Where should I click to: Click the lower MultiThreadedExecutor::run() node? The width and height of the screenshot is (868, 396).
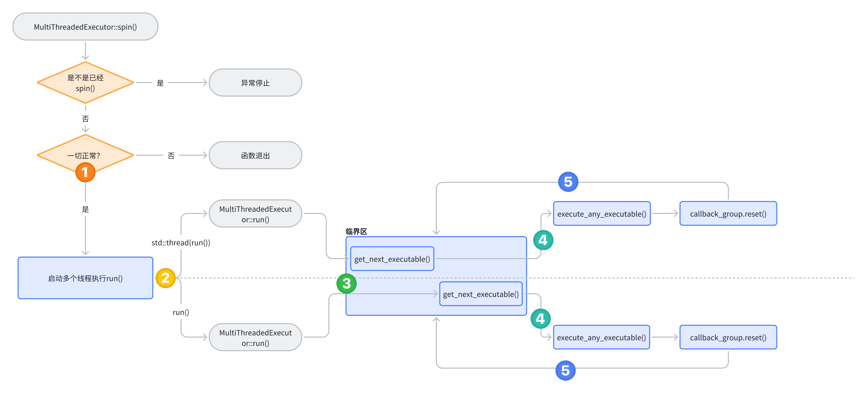click(255, 337)
